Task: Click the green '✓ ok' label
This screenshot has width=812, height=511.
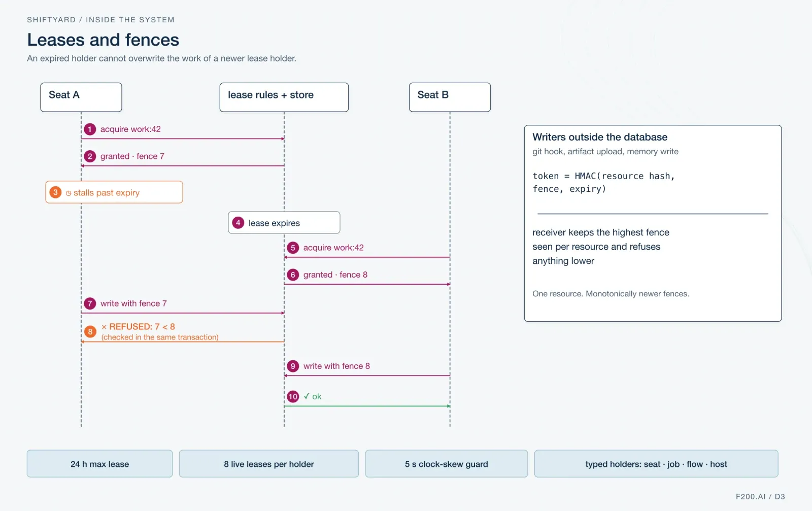Action: [312, 396]
